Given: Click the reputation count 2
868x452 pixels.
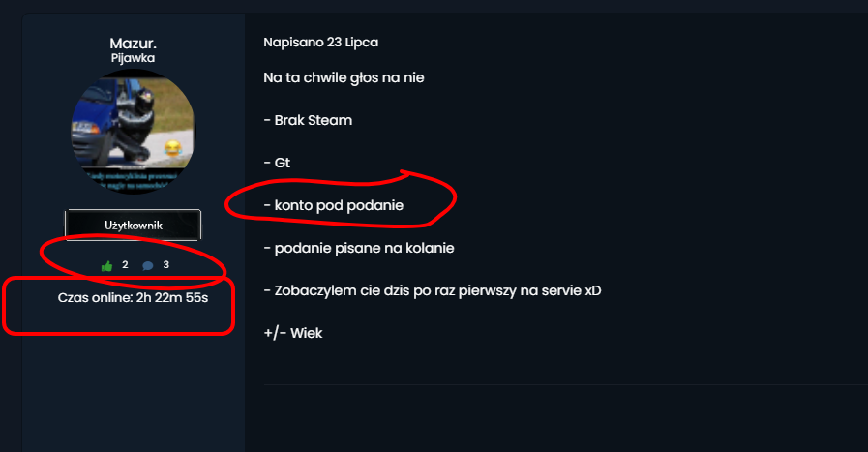Looking at the screenshot, I should pos(125,265).
